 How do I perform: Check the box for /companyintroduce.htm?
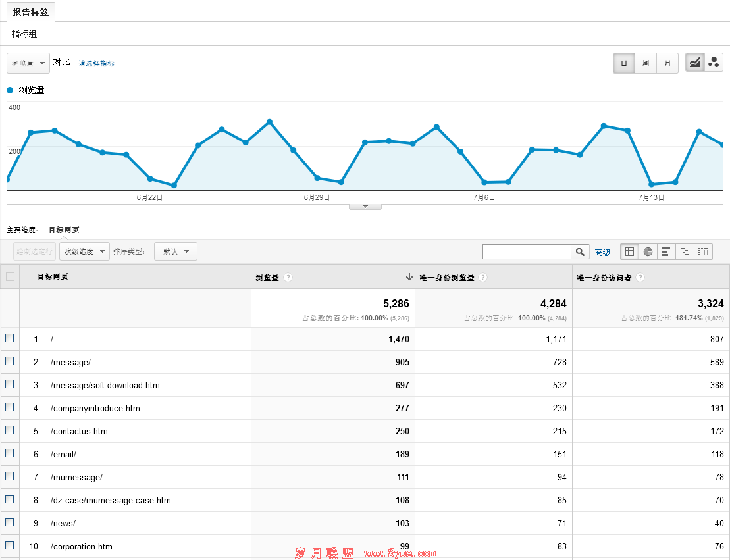pyautogui.click(x=10, y=407)
